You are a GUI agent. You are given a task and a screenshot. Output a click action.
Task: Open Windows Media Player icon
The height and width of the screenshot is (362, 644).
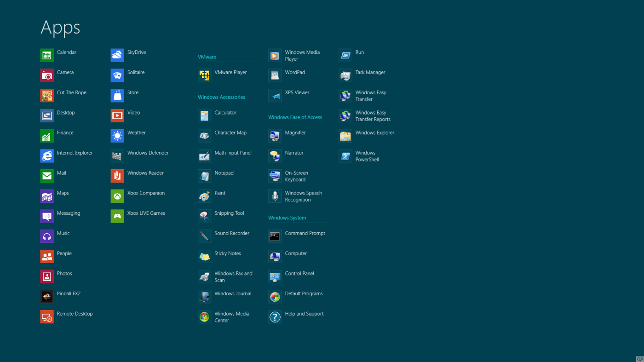point(275,56)
